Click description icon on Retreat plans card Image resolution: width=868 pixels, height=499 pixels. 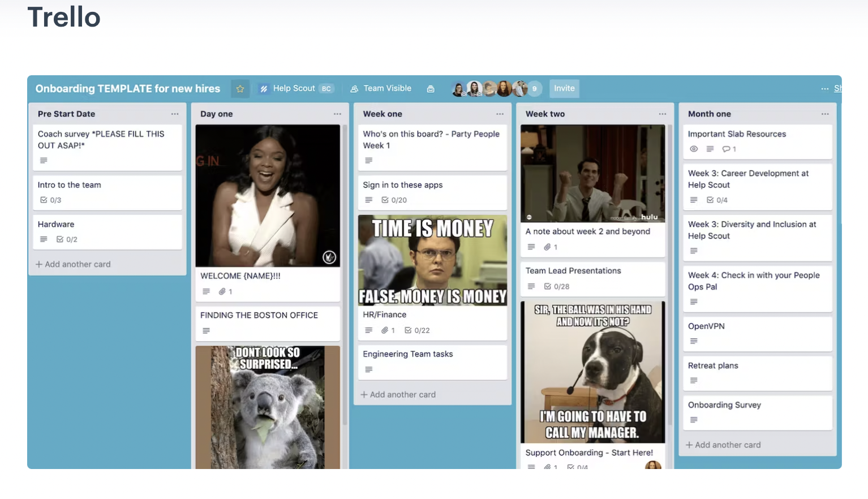point(694,381)
